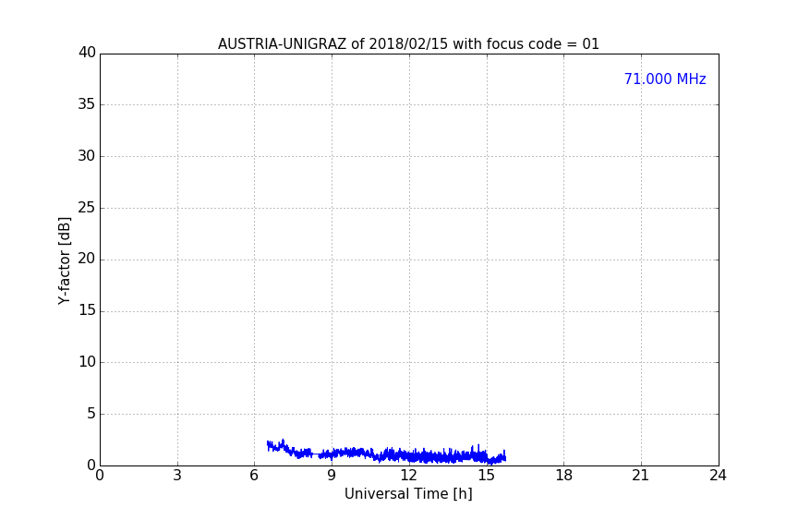Click the y-axis tick label 20
The height and width of the screenshot is (532, 798).
pyautogui.click(x=87, y=259)
